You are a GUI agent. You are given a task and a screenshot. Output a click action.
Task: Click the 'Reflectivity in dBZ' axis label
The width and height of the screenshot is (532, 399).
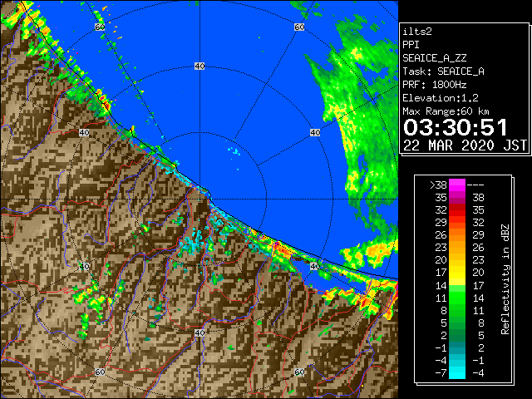click(505, 279)
